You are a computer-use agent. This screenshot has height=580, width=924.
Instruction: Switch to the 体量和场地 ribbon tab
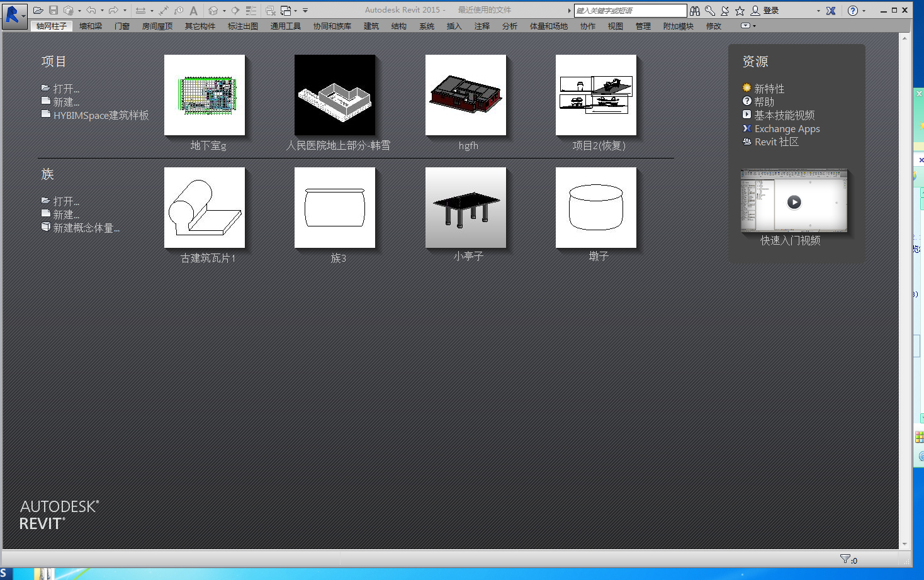coord(549,26)
